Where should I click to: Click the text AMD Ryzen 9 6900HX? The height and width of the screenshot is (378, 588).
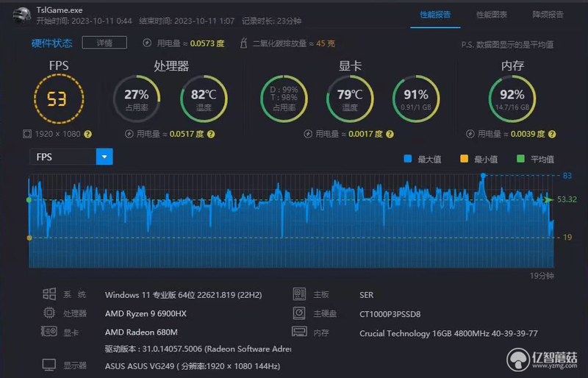146,313
